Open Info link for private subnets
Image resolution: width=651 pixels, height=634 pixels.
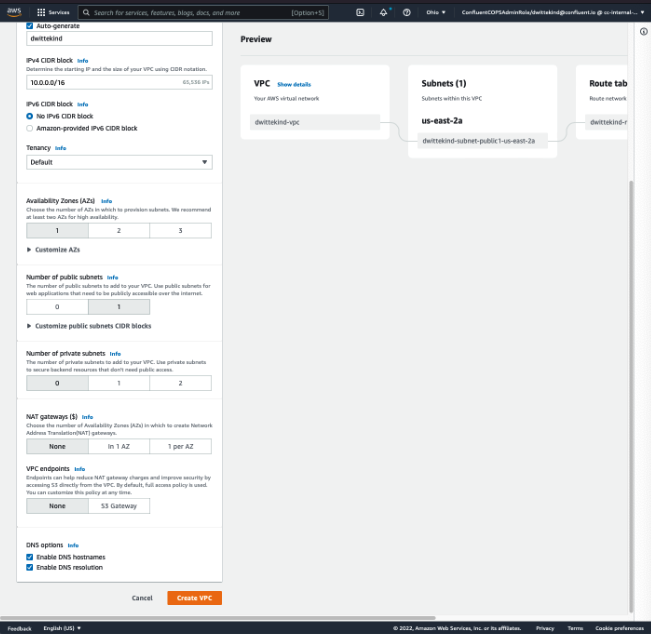pos(115,354)
